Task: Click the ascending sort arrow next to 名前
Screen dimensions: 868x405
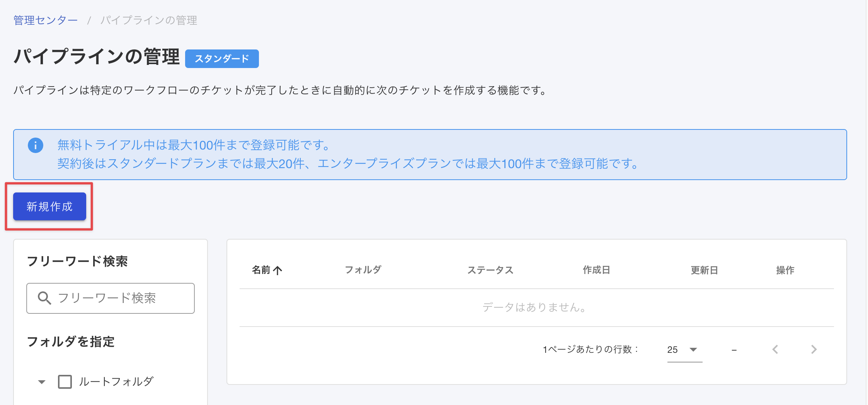Action: [277, 271]
